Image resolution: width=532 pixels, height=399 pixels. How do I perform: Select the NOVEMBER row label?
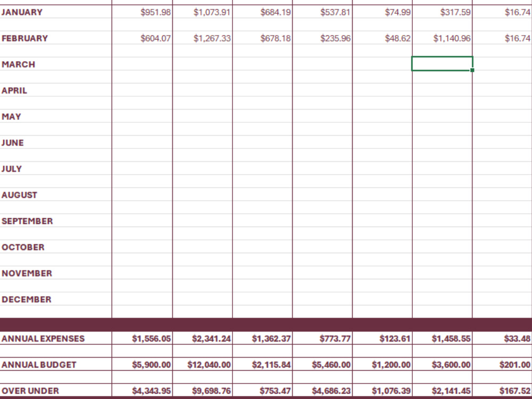(x=27, y=273)
